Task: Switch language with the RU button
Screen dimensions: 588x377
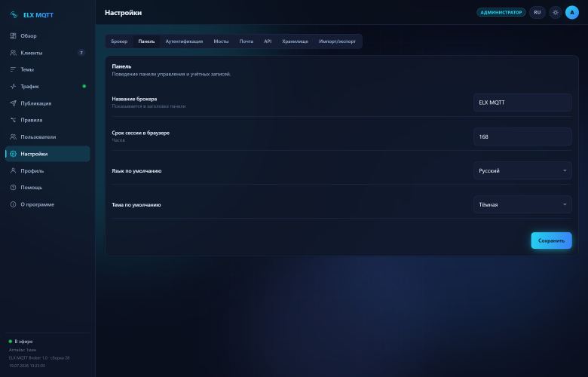Action: 537,12
